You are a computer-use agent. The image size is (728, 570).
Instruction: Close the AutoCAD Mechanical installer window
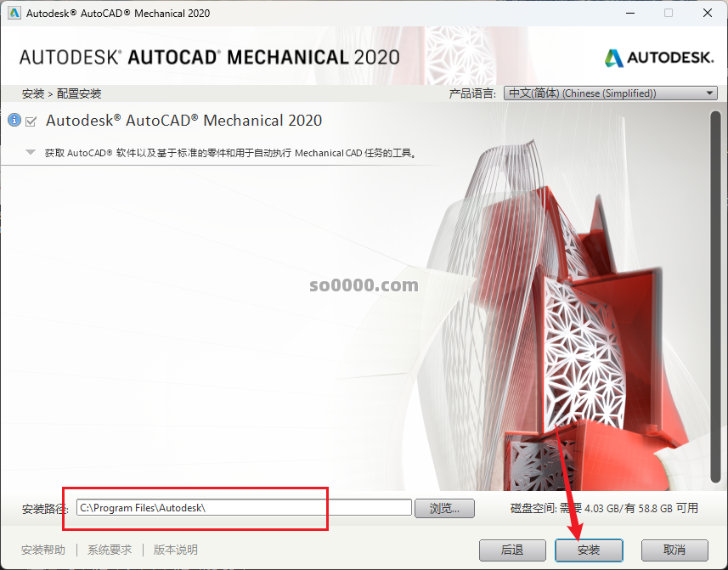click(x=708, y=14)
